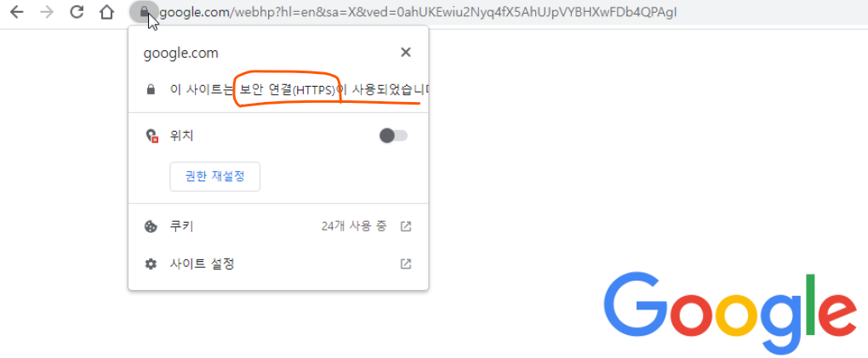Screen dimensions: 868x358
Task: Close the google.com site info popup
Action: 406,53
